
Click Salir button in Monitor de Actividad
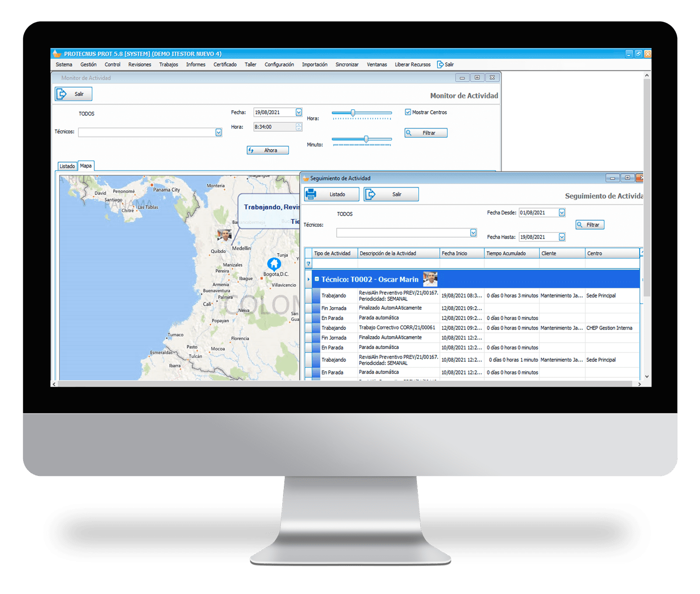73,94
